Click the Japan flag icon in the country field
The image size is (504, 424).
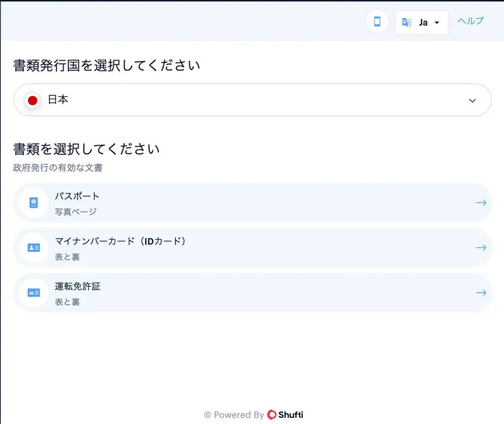pyautogui.click(x=32, y=100)
